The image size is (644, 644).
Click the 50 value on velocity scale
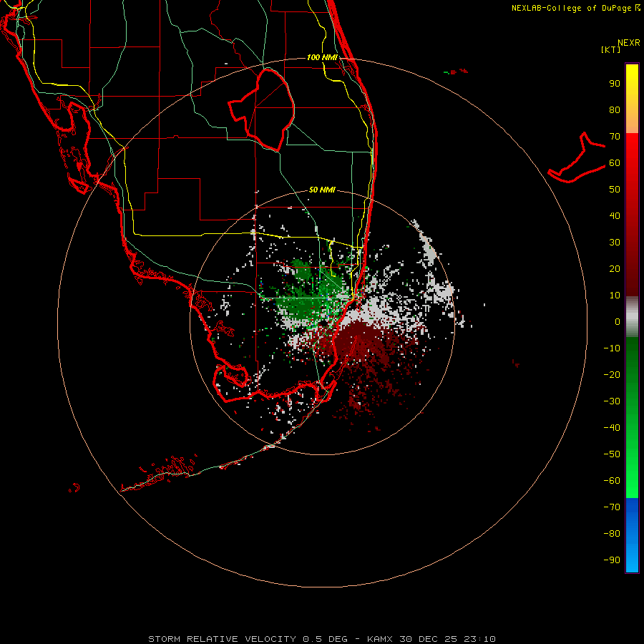pyautogui.click(x=615, y=190)
